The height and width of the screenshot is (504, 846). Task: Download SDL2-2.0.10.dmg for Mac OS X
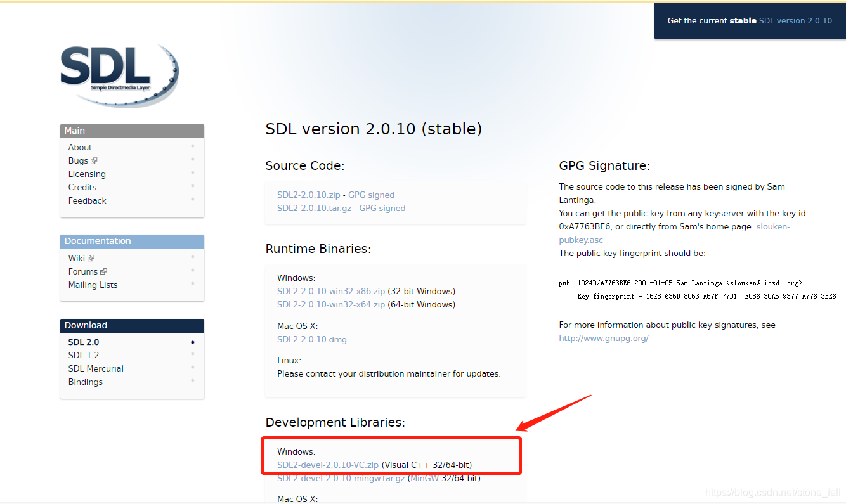[312, 339]
